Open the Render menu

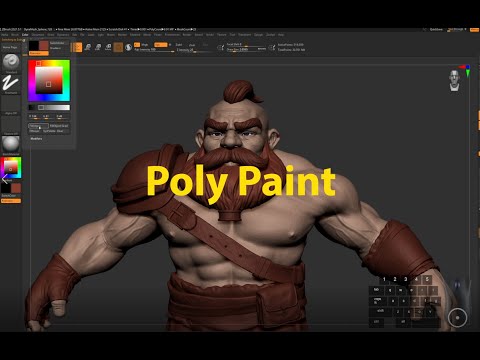[187, 35]
